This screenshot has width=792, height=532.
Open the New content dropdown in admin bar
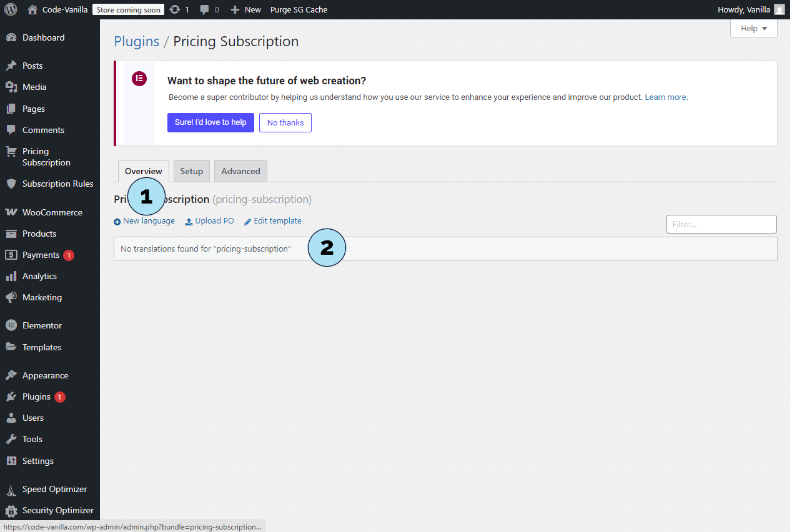(245, 9)
